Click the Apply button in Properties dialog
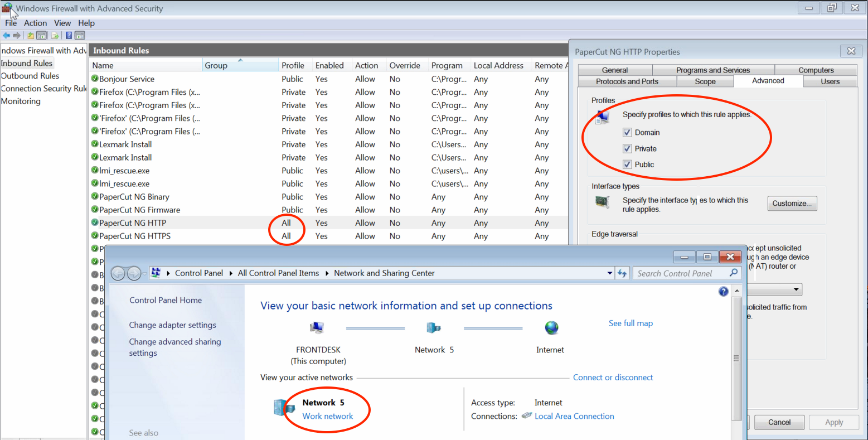The width and height of the screenshot is (868, 440). click(x=834, y=422)
